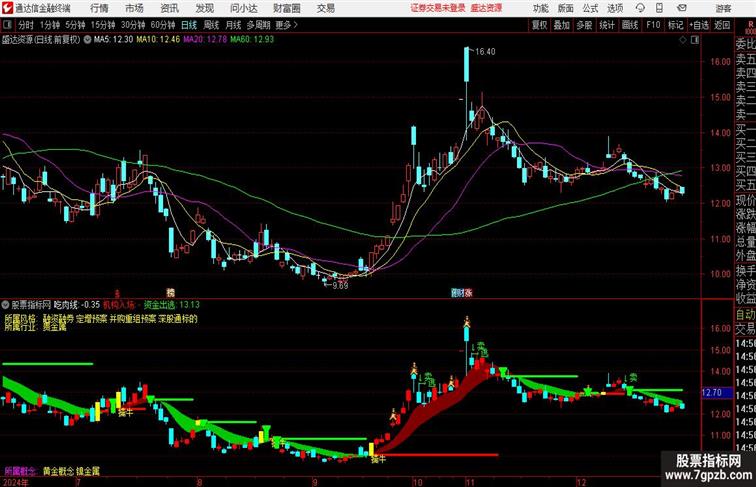Click the 黄金概念 锂金属 concept text
This screenshot has width=756, height=487.
point(71,471)
